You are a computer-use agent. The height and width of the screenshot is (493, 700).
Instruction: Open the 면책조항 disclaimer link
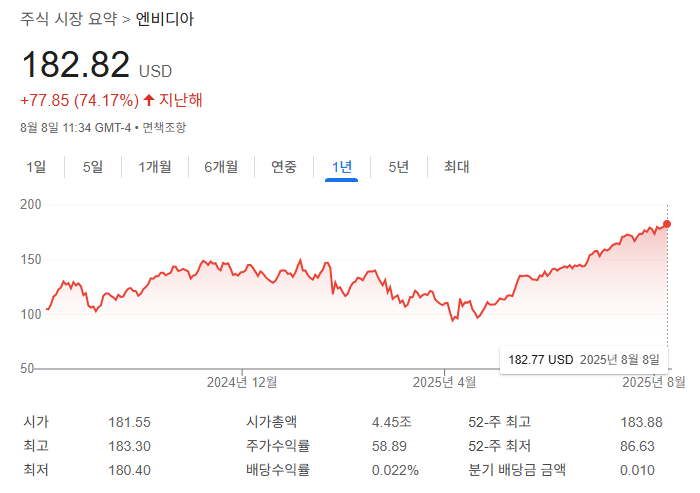click(x=164, y=128)
